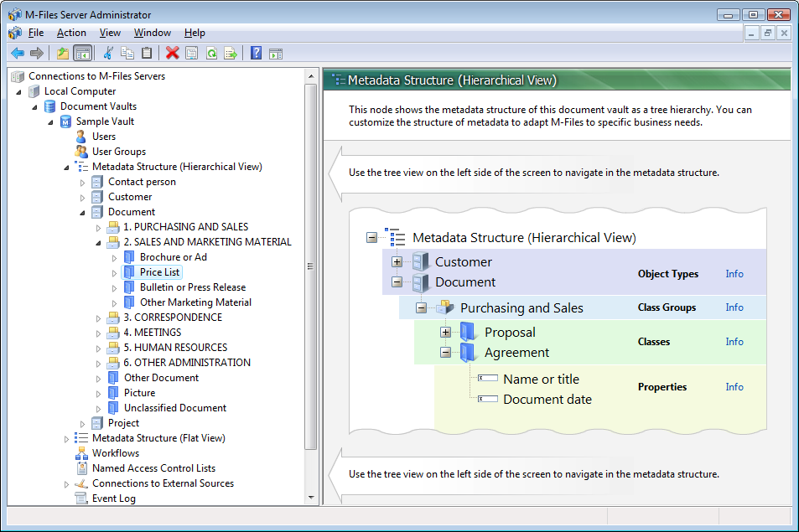Select the Users icon in the tree
799x532 pixels.
coord(80,137)
